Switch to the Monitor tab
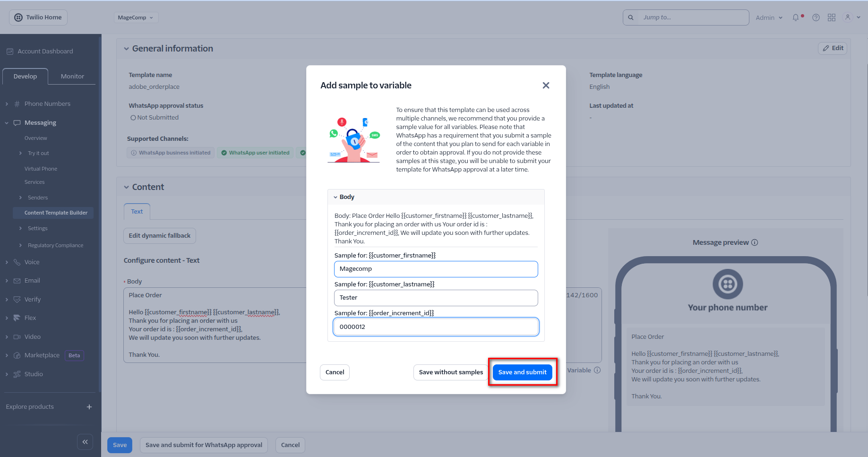The height and width of the screenshot is (457, 868). coord(72,76)
